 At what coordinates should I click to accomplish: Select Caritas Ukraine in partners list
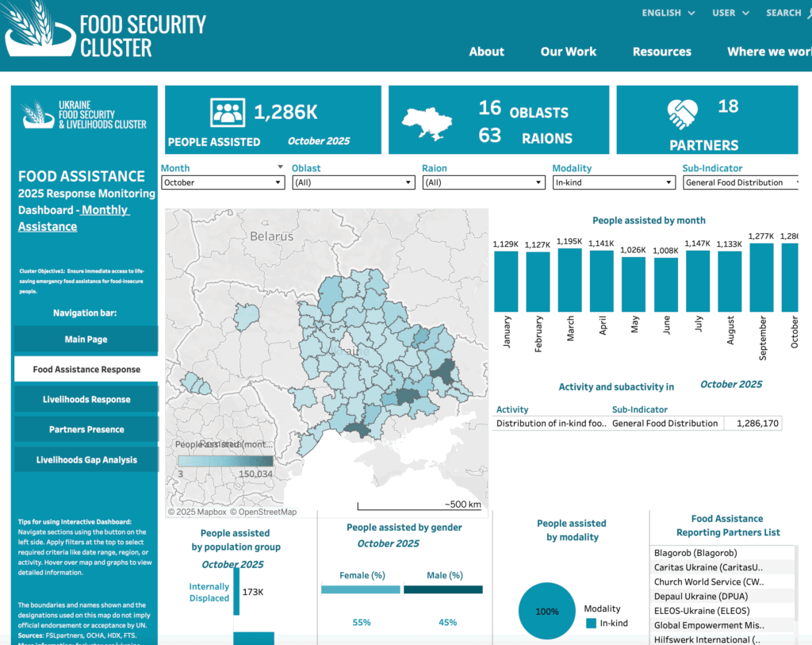click(708, 567)
